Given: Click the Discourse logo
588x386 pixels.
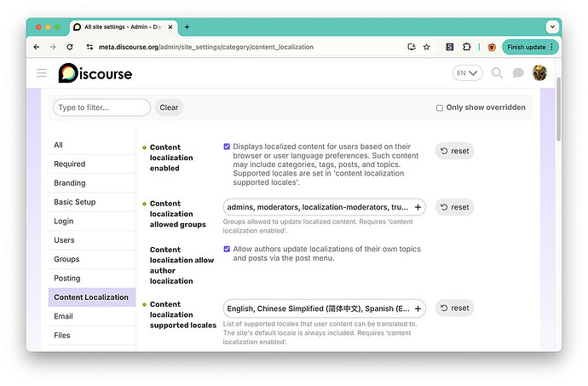Looking at the screenshot, I should [x=95, y=73].
